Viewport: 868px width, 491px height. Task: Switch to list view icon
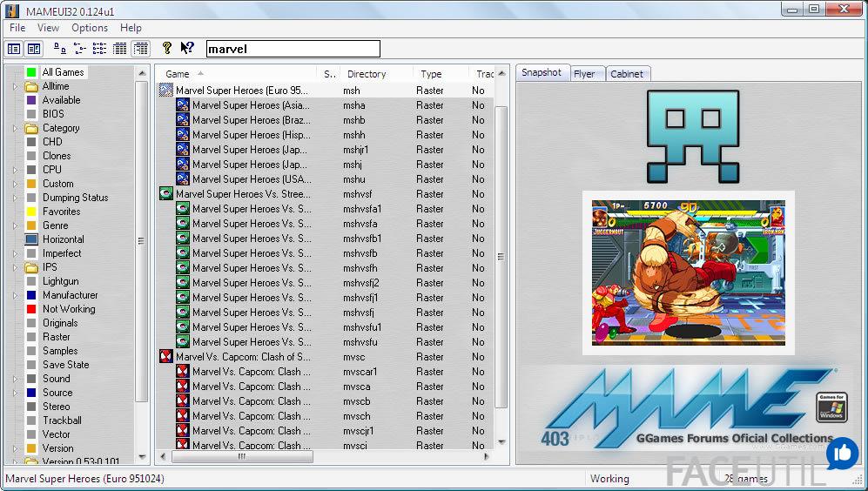click(x=99, y=49)
